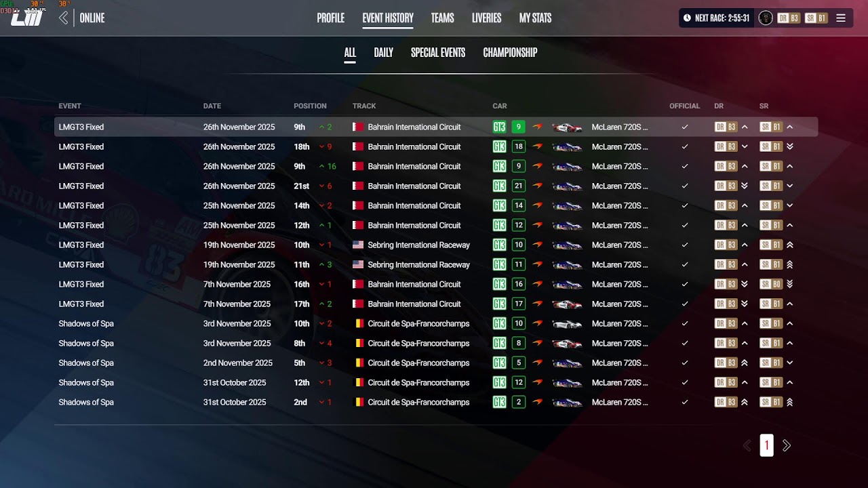Click official checkmark in 18th place row
The width and height of the screenshot is (868, 488).
pos(685,146)
